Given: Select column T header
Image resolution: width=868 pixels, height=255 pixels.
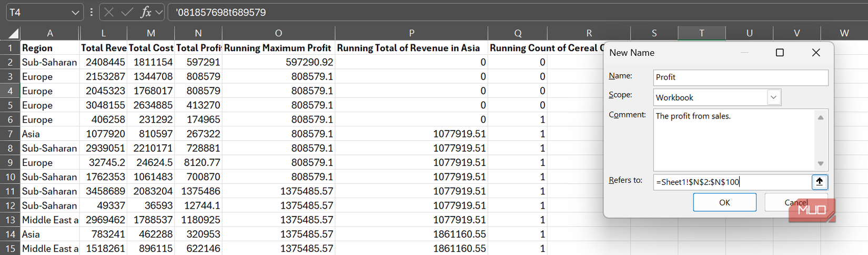Looking at the screenshot, I should (702, 33).
